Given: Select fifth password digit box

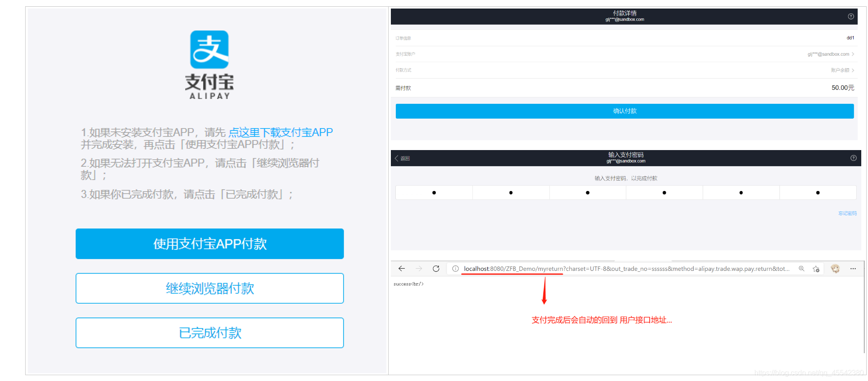Looking at the screenshot, I should point(741,193).
